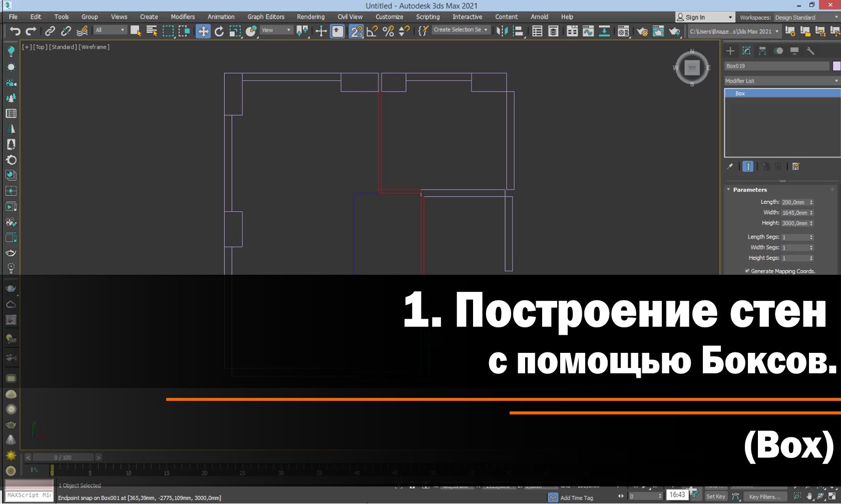Viewport: 841px width, 504px height.
Task: Uncheck Generate Mapping Coords
Action: click(x=746, y=271)
